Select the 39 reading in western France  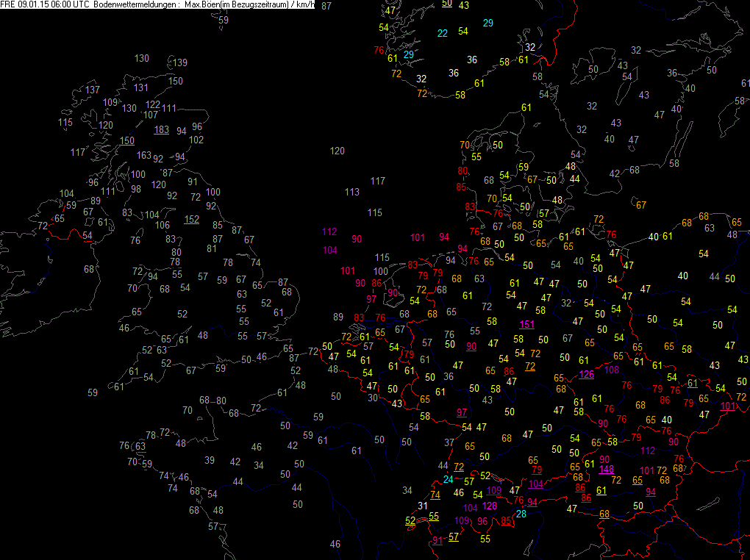tap(210, 460)
